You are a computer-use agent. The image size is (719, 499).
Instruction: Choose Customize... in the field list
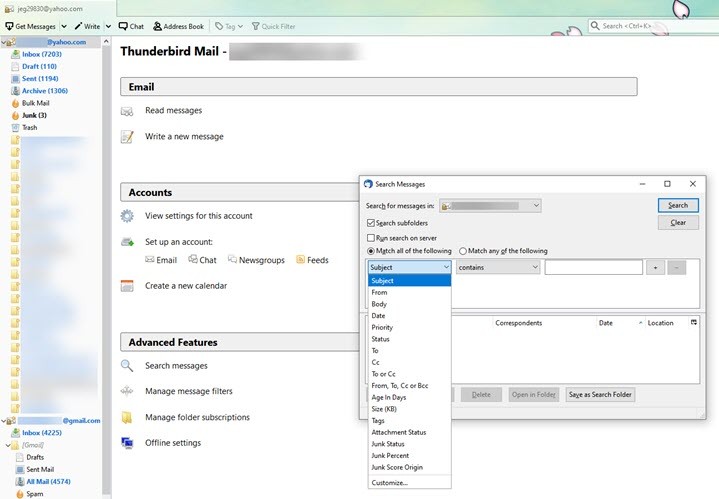coord(409,482)
